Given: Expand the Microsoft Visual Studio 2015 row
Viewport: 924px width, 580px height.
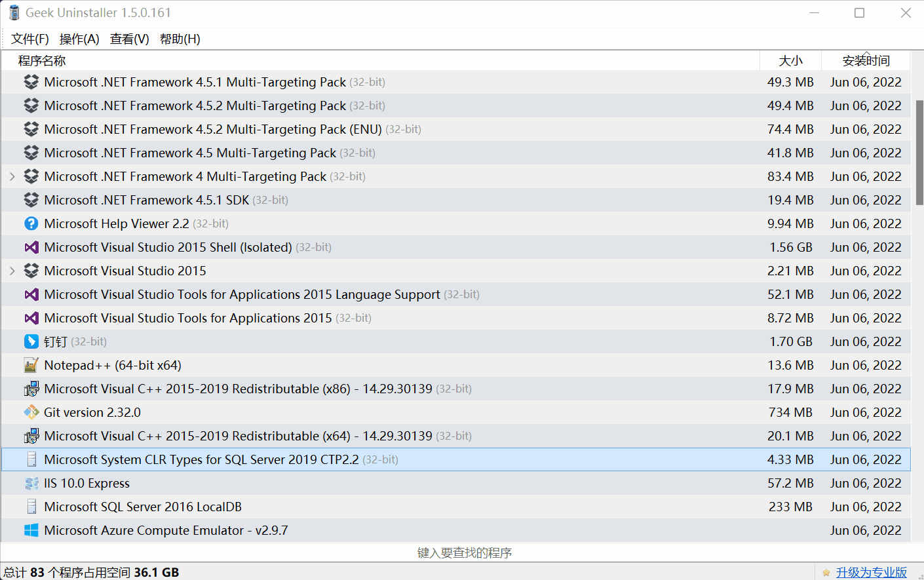Looking at the screenshot, I should pyautogui.click(x=12, y=271).
